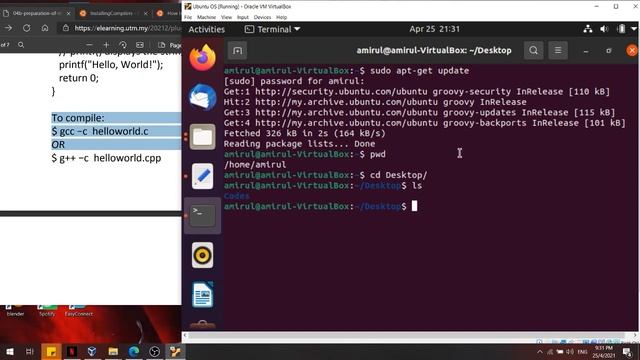Screen dimensions: 640x360
Task: Open Microsoft Edge from the taskbar
Action: [134, 351]
